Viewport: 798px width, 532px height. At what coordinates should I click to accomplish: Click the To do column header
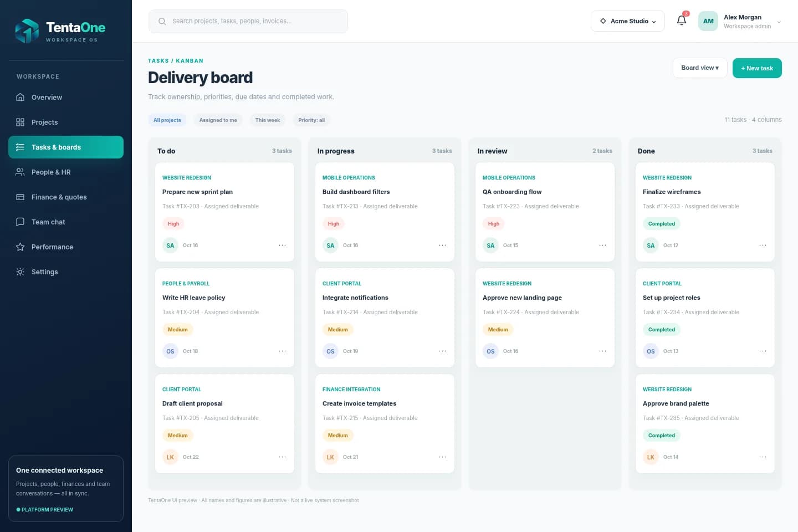[x=166, y=151]
